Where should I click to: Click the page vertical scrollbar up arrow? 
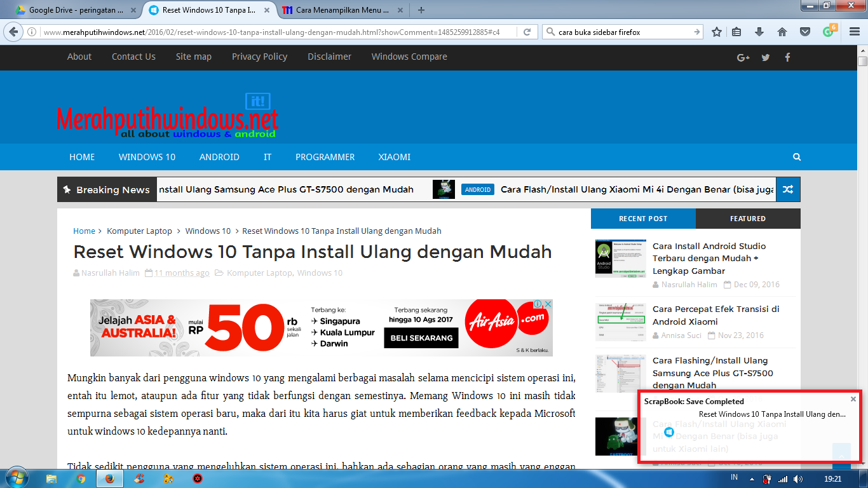tap(862, 50)
